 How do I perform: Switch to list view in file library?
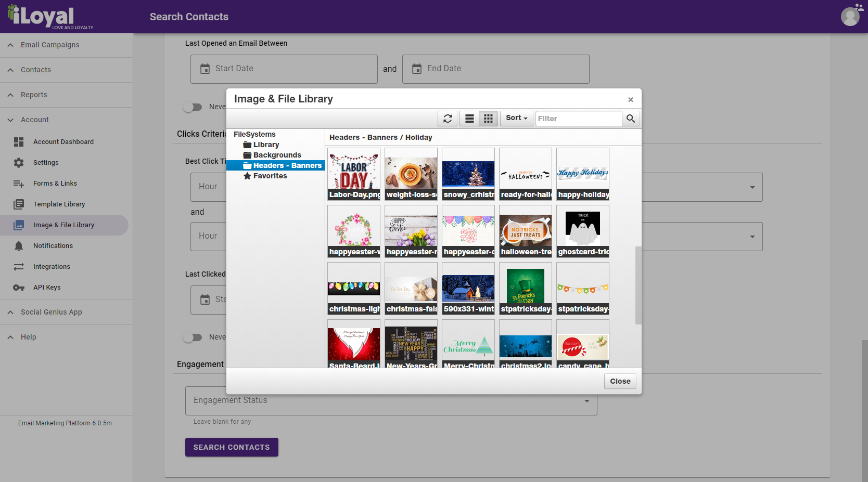[469, 119]
